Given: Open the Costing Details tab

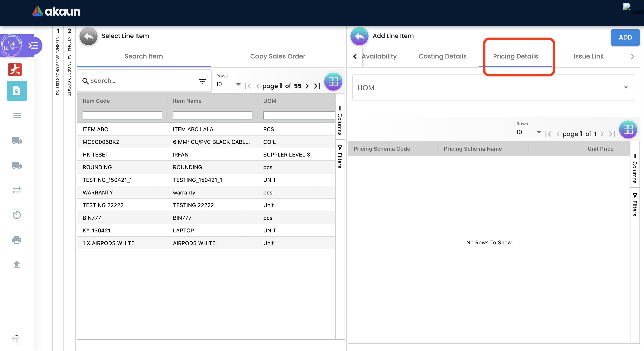Looking at the screenshot, I should click(x=442, y=56).
